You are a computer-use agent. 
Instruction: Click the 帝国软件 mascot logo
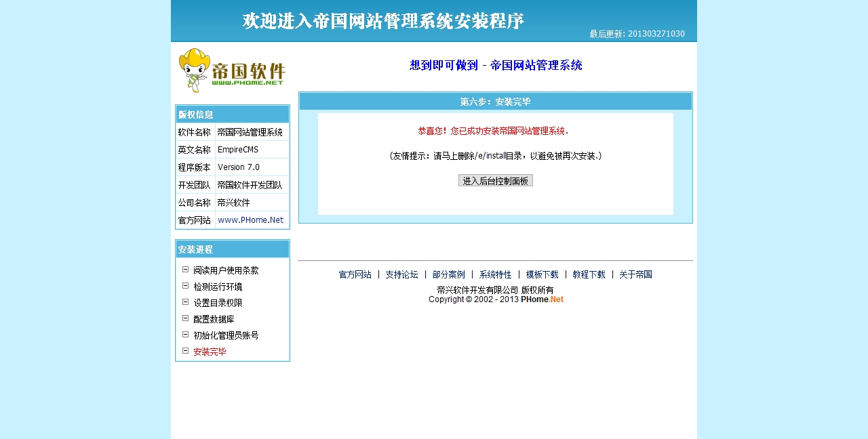pyautogui.click(x=232, y=70)
